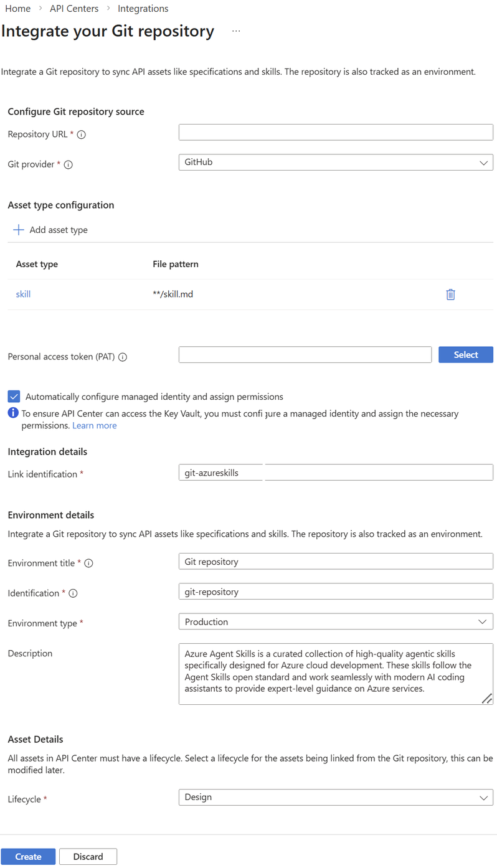Image resolution: width=497 pixels, height=868 pixels.
Task: Uncheck automatically configure managed identity checkbox
Action: (14, 397)
